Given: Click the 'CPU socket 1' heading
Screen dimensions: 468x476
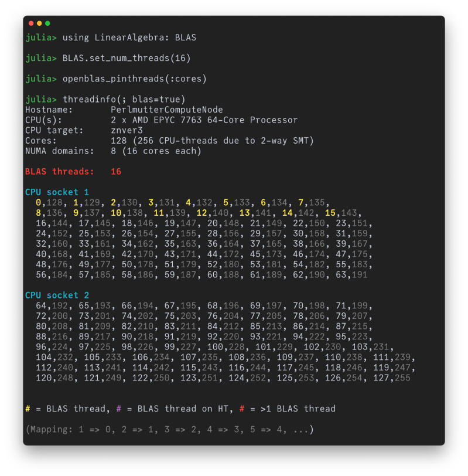Looking at the screenshot, I should [x=57, y=192].
